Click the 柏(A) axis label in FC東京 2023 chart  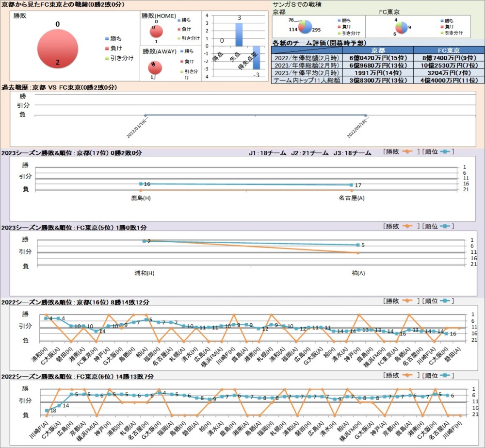358,273
